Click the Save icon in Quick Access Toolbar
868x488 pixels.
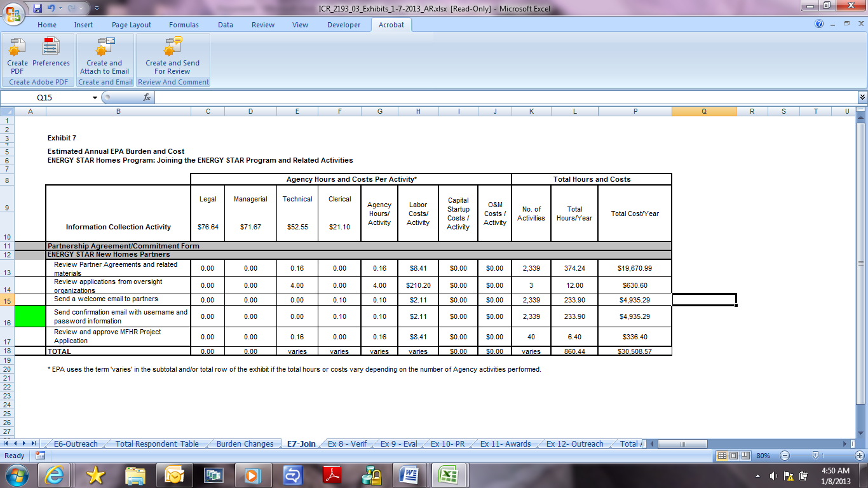[x=37, y=9]
